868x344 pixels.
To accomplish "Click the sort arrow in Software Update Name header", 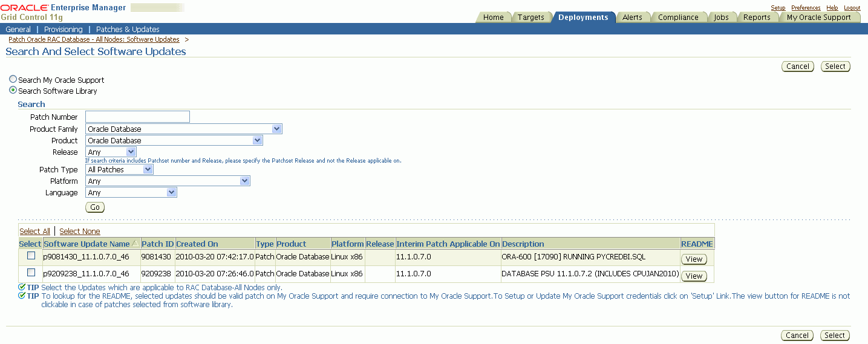I will pyautogui.click(x=135, y=244).
